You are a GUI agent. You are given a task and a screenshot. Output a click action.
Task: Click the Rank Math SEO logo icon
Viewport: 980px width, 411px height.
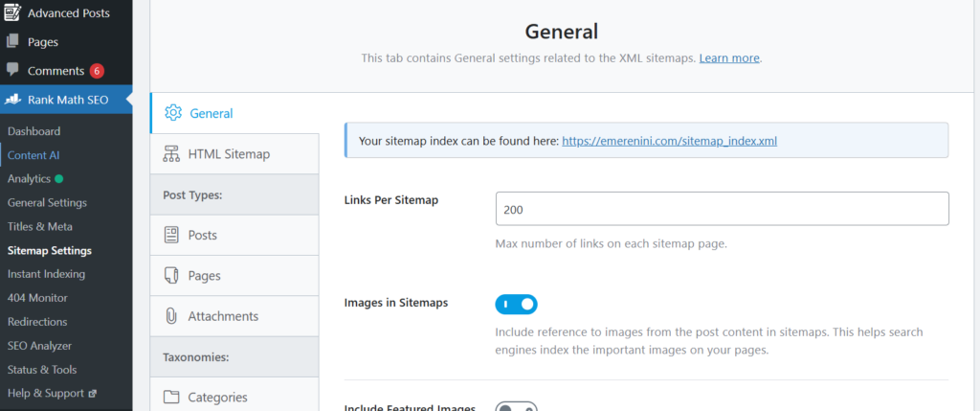click(13, 100)
